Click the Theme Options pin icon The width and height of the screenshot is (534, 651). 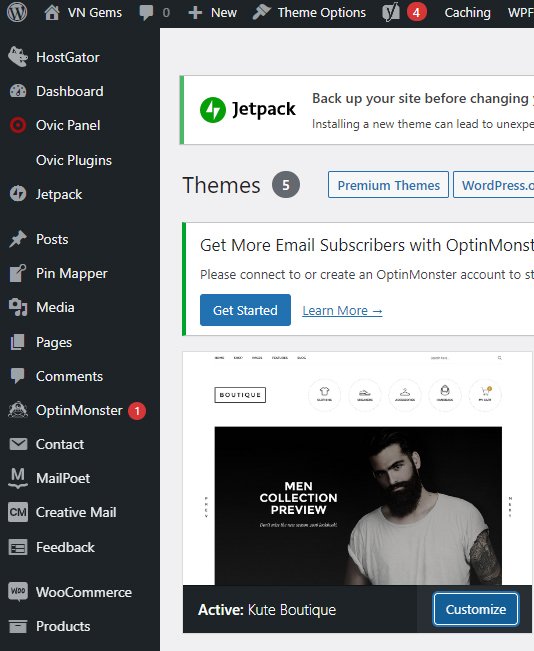click(262, 12)
